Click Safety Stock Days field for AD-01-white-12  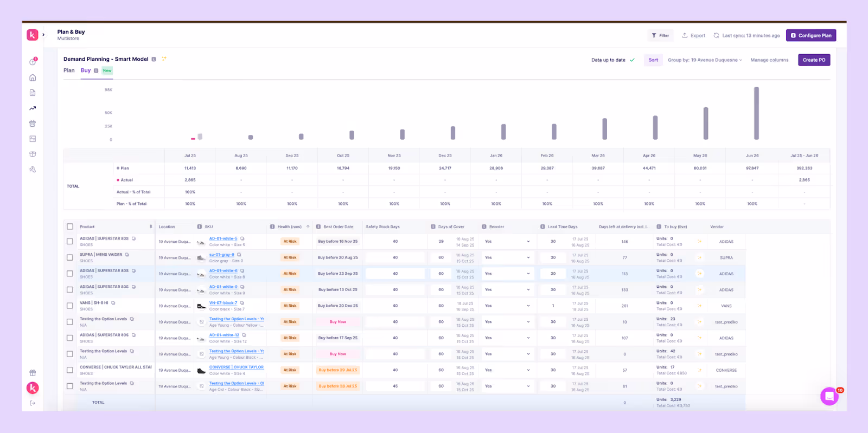395,338
